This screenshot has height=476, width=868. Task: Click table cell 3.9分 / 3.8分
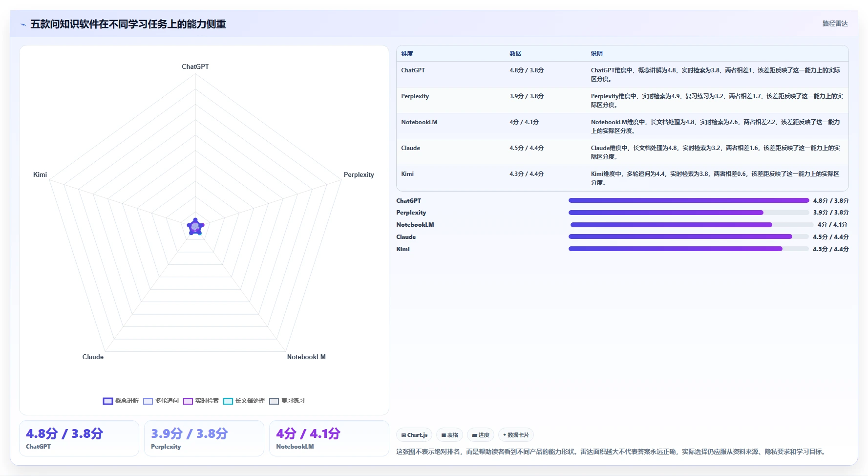click(527, 96)
